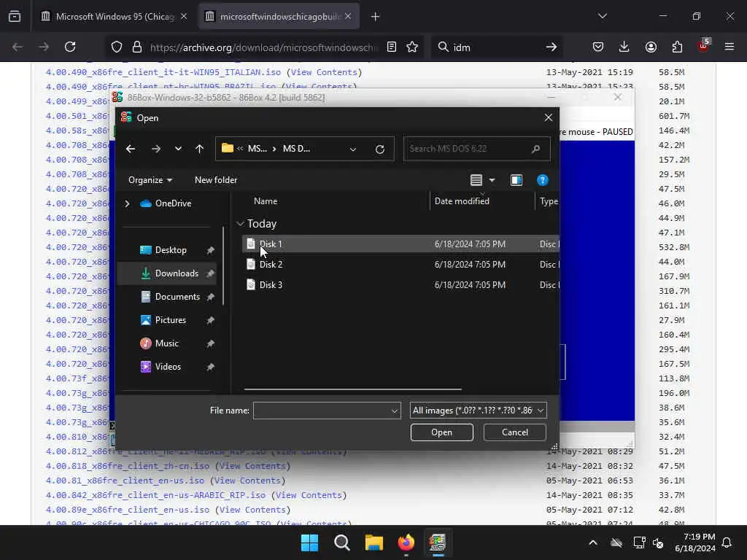The height and width of the screenshot is (560, 747).
Task: Unpin Music pin icon
Action: (210, 344)
